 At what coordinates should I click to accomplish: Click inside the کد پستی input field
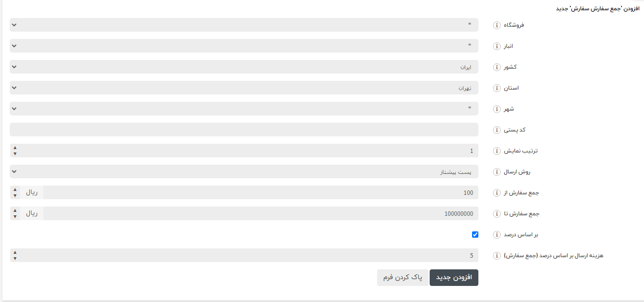click(x=244, y=130)
